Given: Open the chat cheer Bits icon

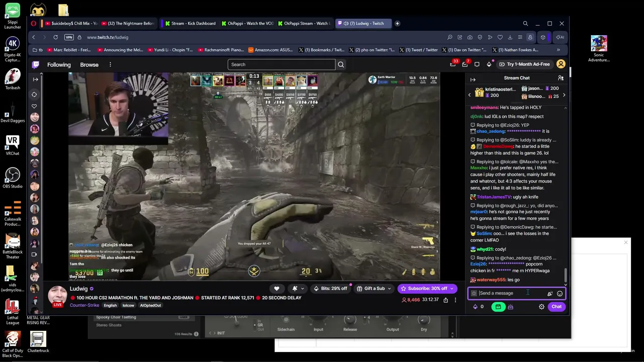Looking at the screenshot, I should coord(550,294).
